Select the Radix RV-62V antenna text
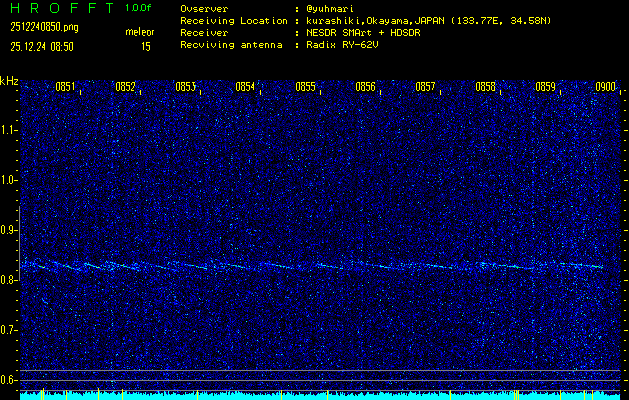This screenshot has width=629, height=400. [344, 46]
